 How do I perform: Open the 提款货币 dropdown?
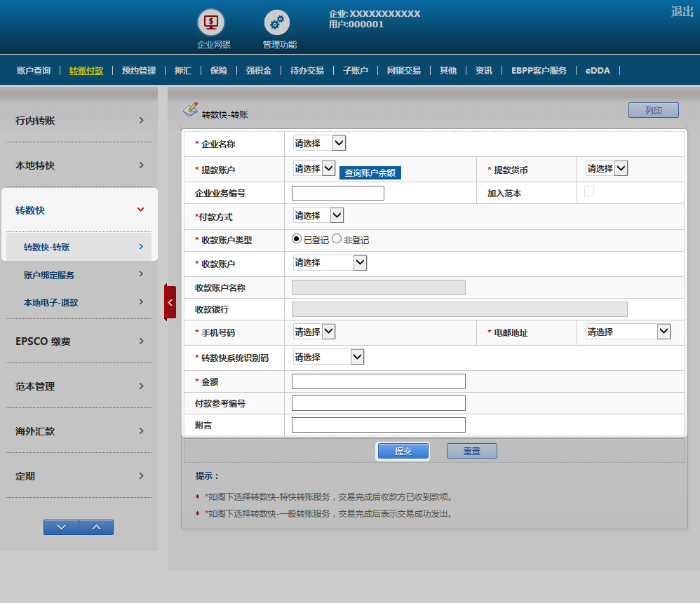[x=607, y=168]
